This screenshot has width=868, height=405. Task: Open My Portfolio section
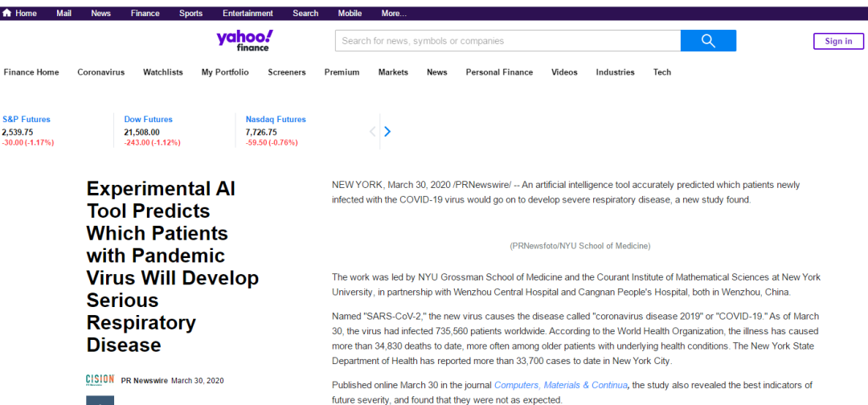[x=225, y=72]
